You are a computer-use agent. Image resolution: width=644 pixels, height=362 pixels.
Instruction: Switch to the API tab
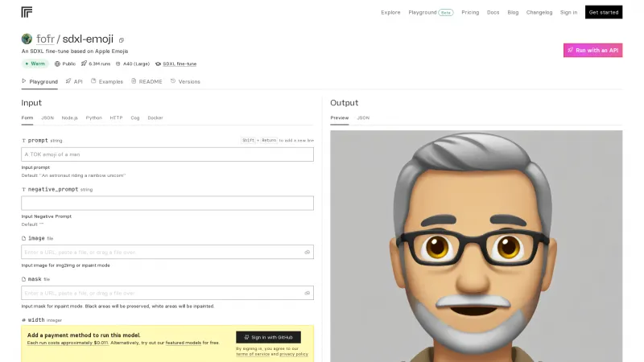tap(74, 82)
